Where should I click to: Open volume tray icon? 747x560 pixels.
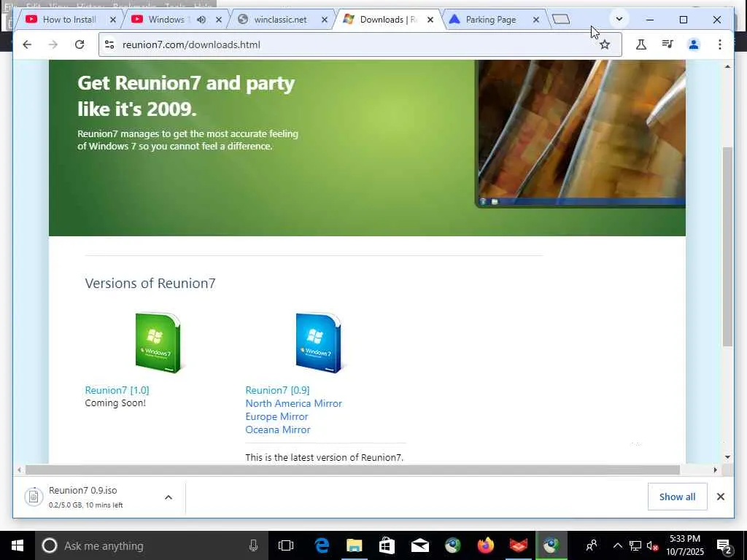(652, 545)
